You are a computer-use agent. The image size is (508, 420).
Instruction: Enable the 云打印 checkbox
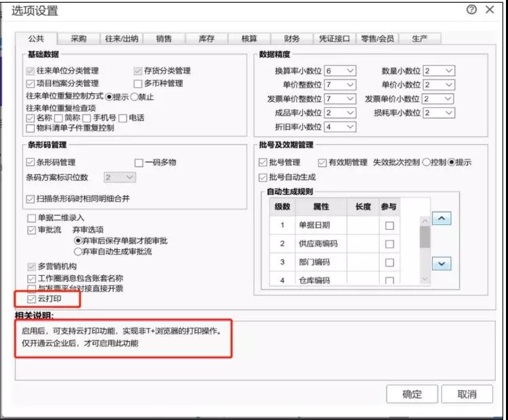[31, 299]
